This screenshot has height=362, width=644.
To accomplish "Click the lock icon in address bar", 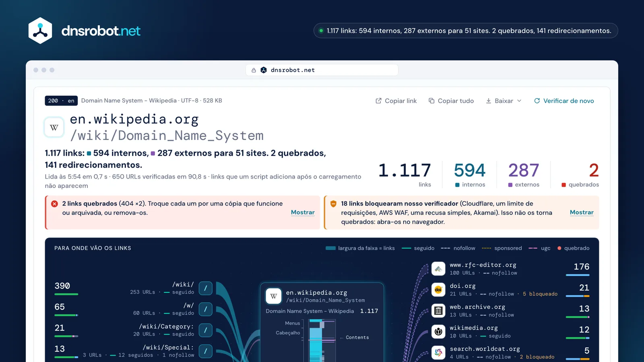I will pyautogui.click(x=254, y=70).
